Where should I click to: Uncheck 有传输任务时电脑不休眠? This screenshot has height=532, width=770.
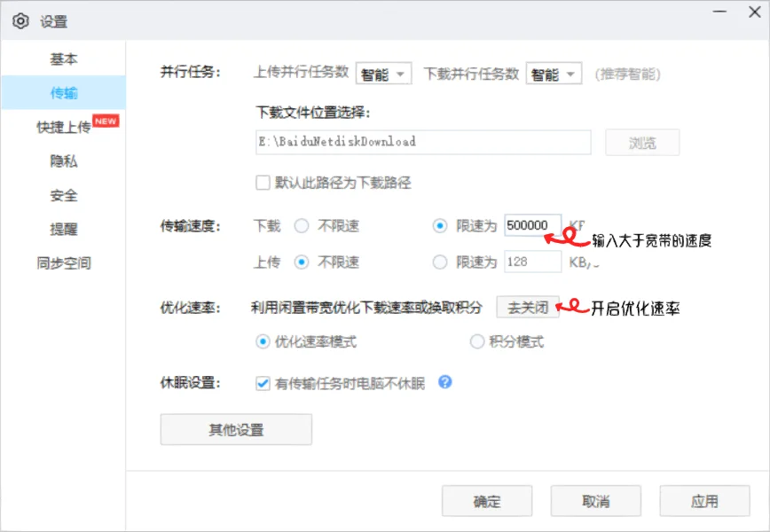coord(262,382)
